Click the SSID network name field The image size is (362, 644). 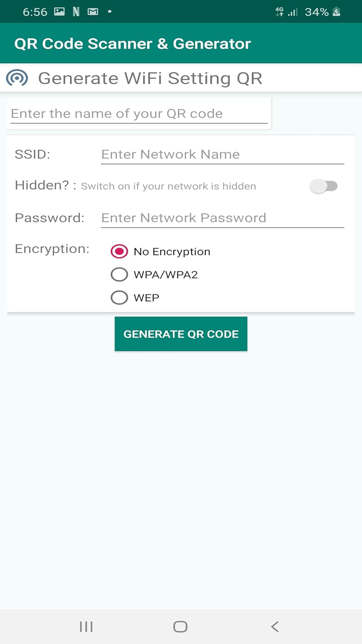[222, 155]
